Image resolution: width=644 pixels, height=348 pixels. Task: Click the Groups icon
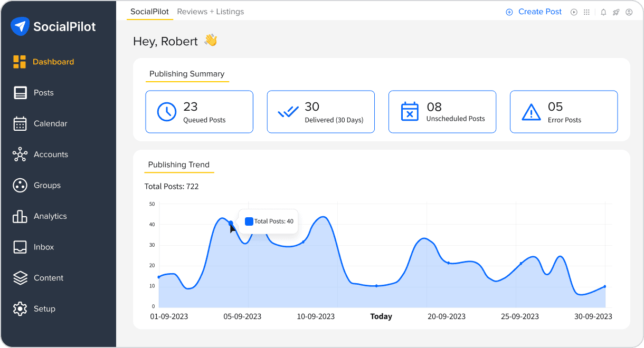20,185
